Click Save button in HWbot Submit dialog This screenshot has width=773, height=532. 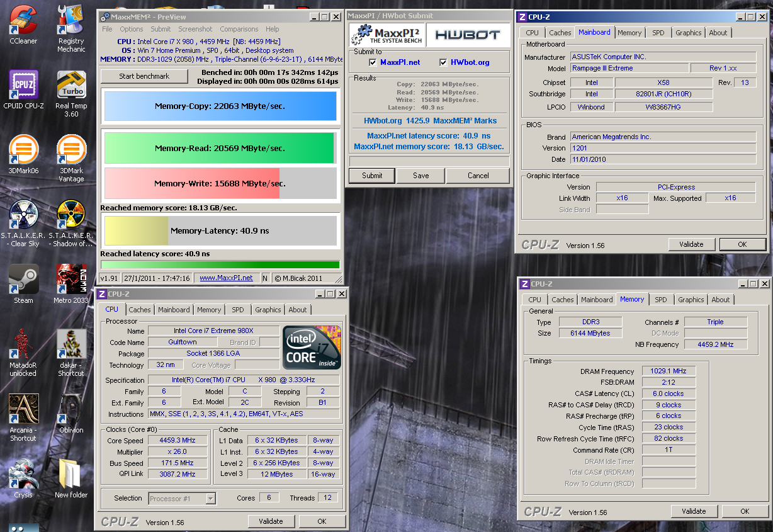click(421, 176)
